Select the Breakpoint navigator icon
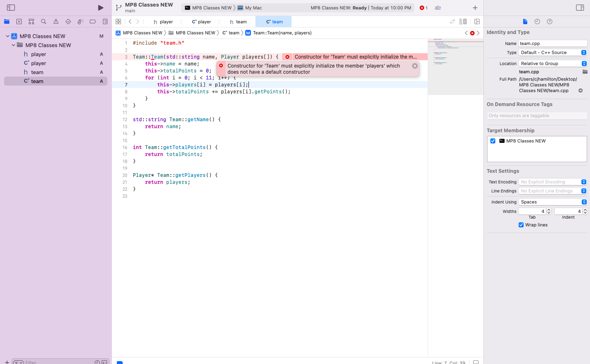The width and height of the screenshot is (590, 364). click(x=93, y=21)
